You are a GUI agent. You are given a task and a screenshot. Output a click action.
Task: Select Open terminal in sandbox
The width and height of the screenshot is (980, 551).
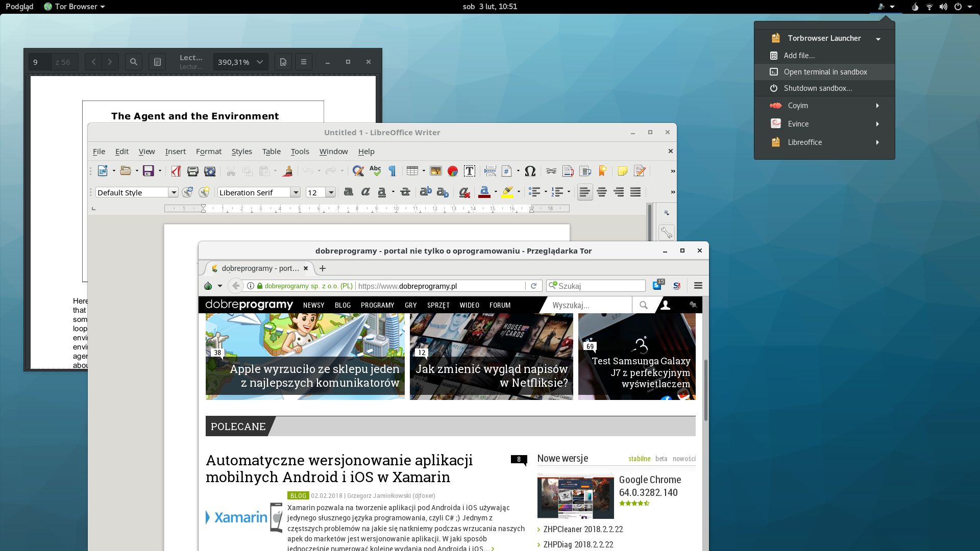pos(825,72)
